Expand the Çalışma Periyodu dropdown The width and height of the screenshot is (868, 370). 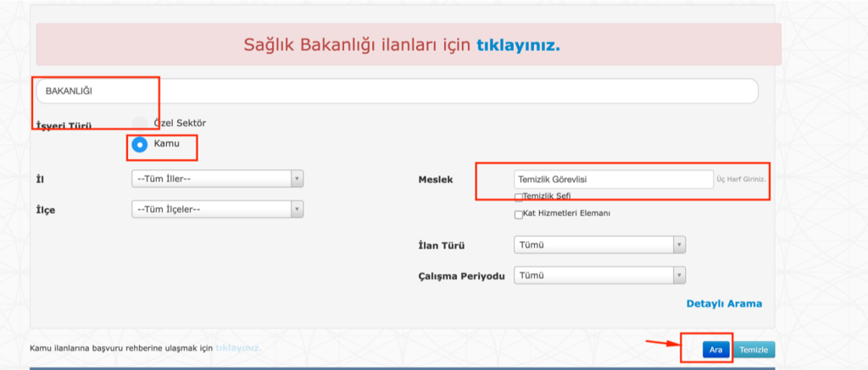point(599,275)
